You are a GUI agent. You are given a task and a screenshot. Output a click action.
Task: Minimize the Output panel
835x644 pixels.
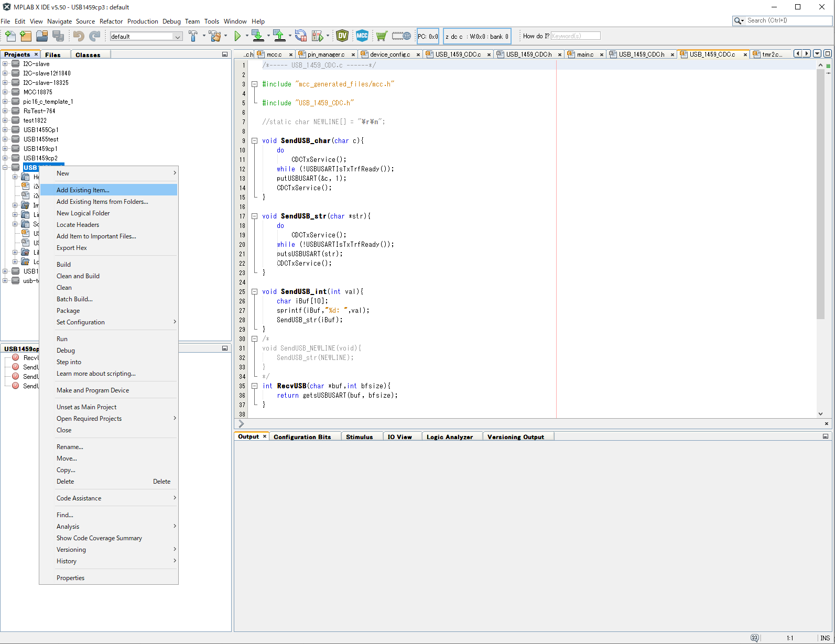pyautogui.click(x=826, y=436)
